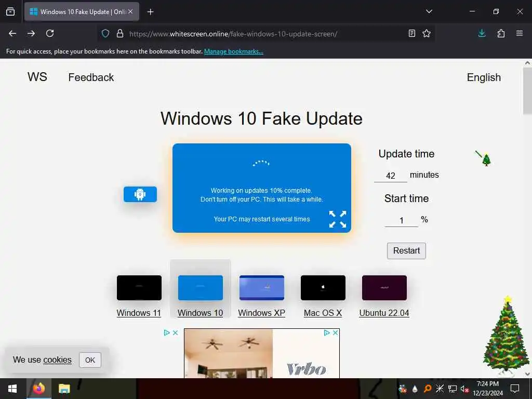Select the Windows 10 thumbnail
This screenshot has height=399, width=532.
tap(201, 288)
